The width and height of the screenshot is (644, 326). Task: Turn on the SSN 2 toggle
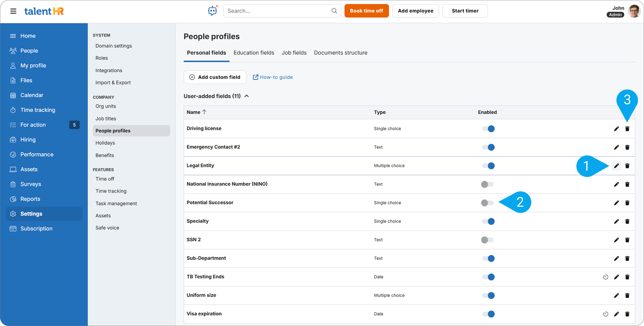click(x=487, y=240)
